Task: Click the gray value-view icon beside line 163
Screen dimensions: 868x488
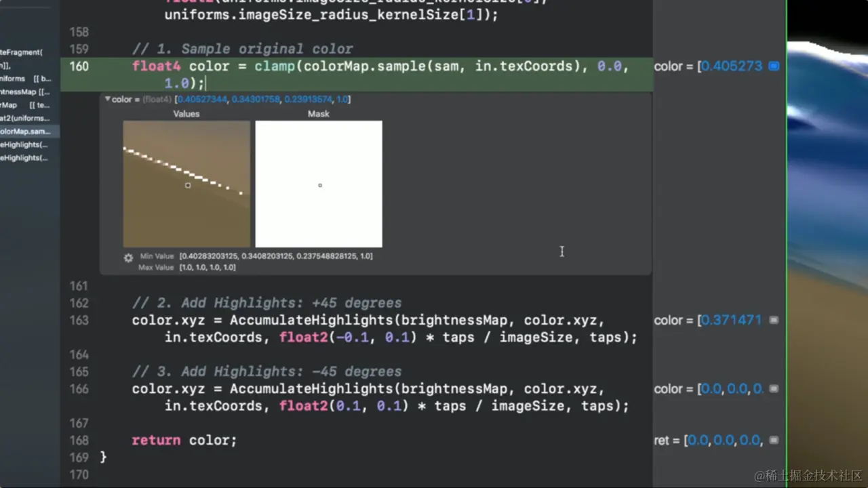Action: (774, 320)
